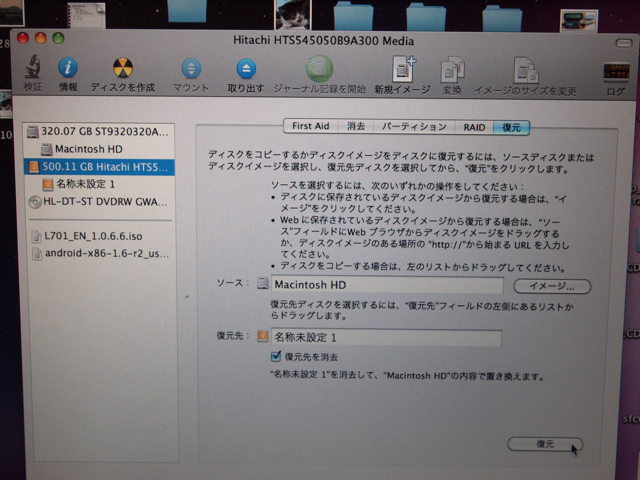The height and width of the screenshot is (480, 640).
Task: Switch to the RAID tab
Action: coord(473,127)
